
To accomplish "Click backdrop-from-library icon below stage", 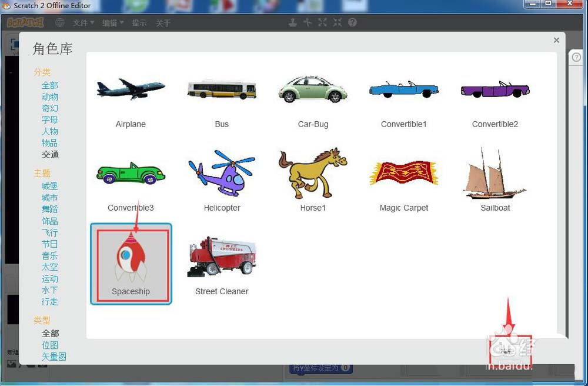I will (12, 364).
